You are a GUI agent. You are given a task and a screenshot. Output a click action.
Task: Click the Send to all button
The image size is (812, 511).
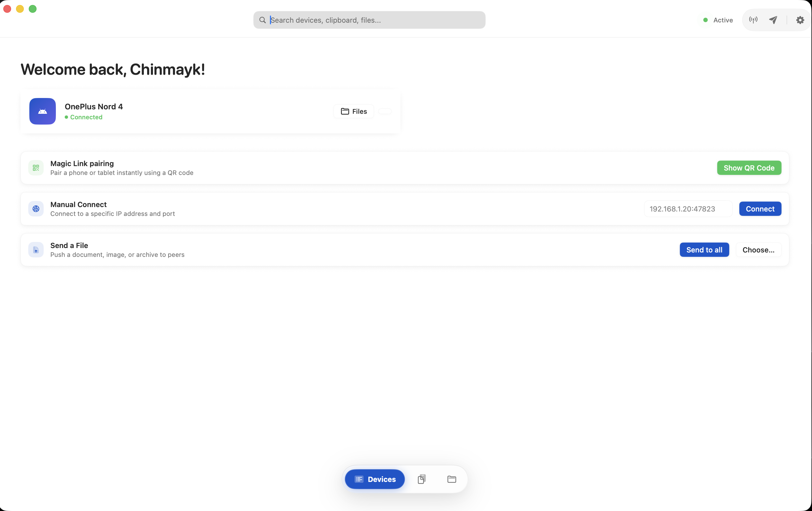pos(704,250)
